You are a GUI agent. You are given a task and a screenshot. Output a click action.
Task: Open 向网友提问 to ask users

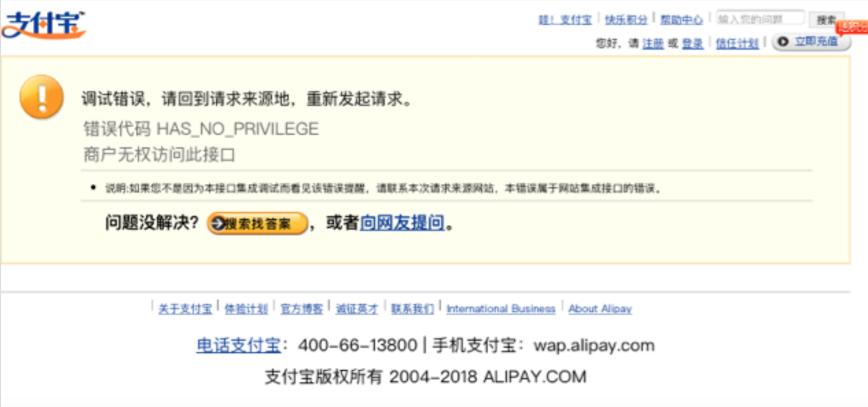[402, 223]
